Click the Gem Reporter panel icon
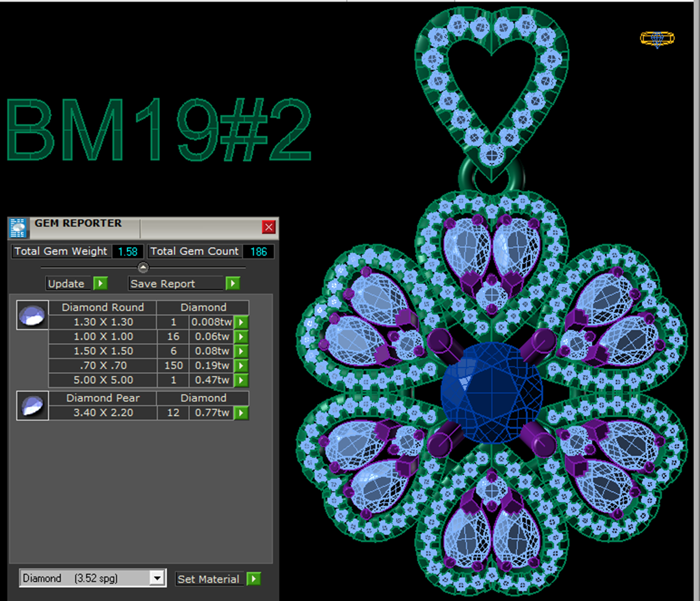The image size is (700, 601). 18,228
